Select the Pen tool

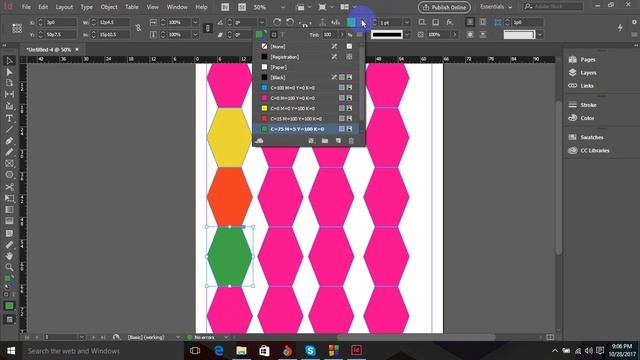click(x=9, y=141)
